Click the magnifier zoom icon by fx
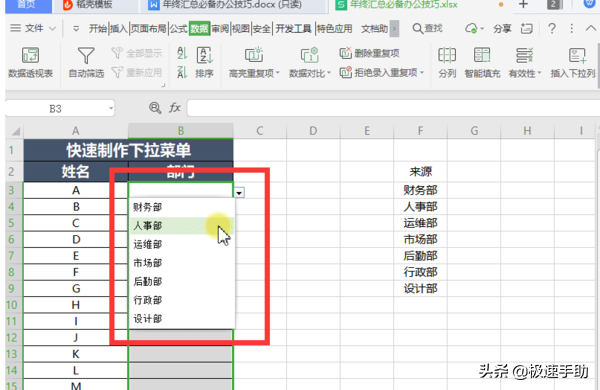The height and width of the screenshot is (390, 600). pos(155,108)
